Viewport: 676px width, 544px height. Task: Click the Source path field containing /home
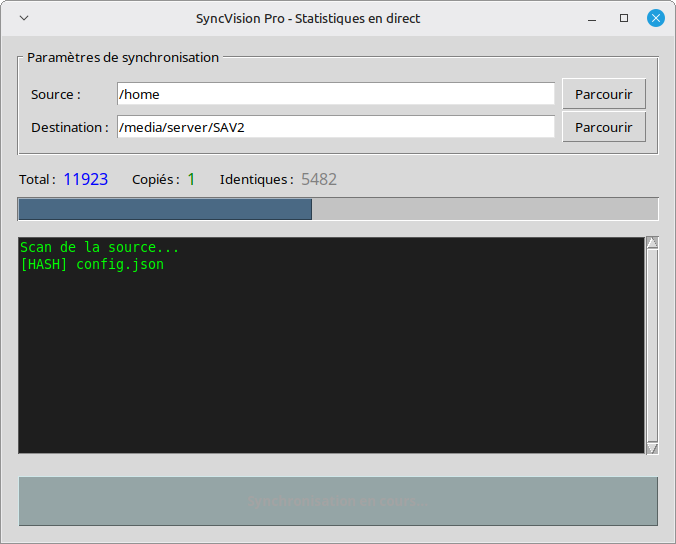coord(335,94)
